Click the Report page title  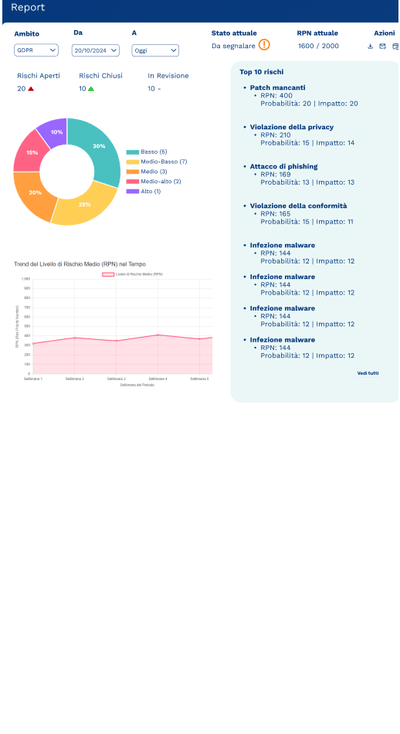click(28, 7)
